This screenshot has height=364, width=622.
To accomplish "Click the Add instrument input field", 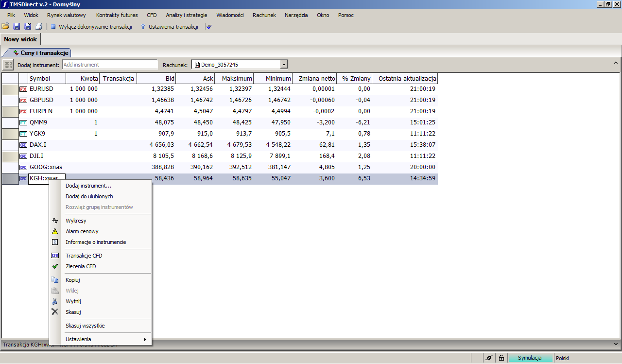I will pyautogui.click(x=110, y=65).
